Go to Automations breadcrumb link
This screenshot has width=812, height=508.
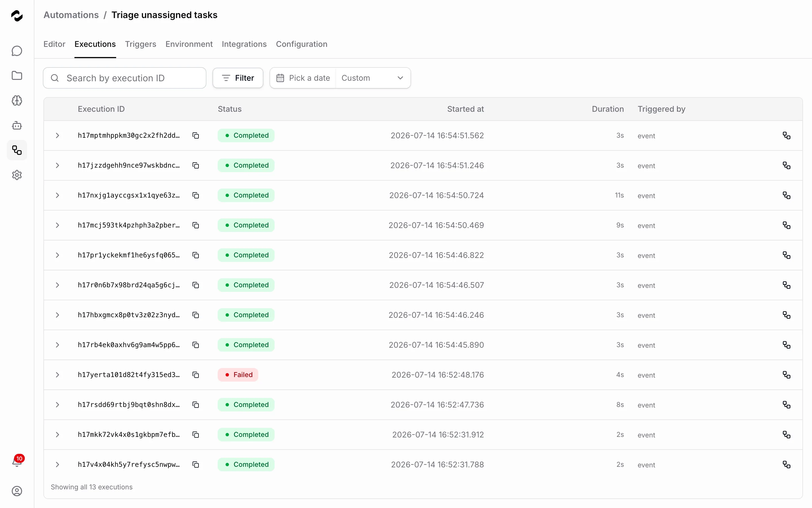[71, 15]
